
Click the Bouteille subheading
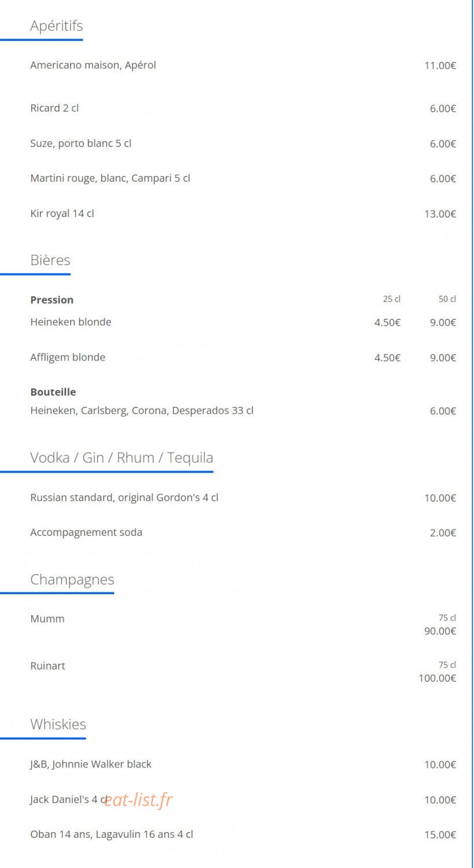(53, 392)
